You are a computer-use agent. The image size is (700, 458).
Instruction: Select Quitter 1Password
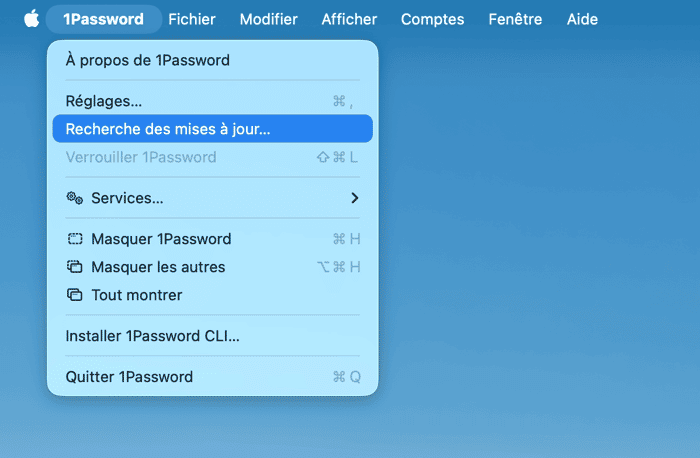point(212,377)
